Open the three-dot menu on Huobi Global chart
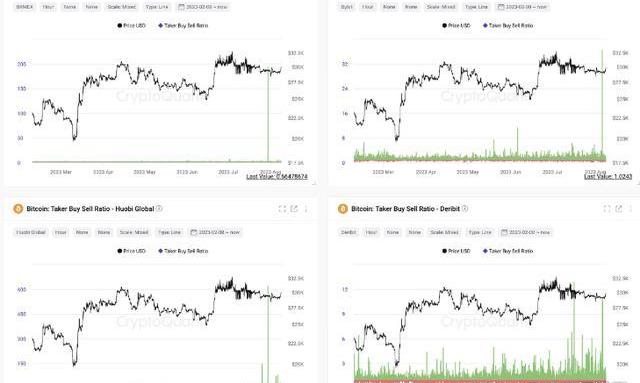Screen dimensions: 640x383 306,209
